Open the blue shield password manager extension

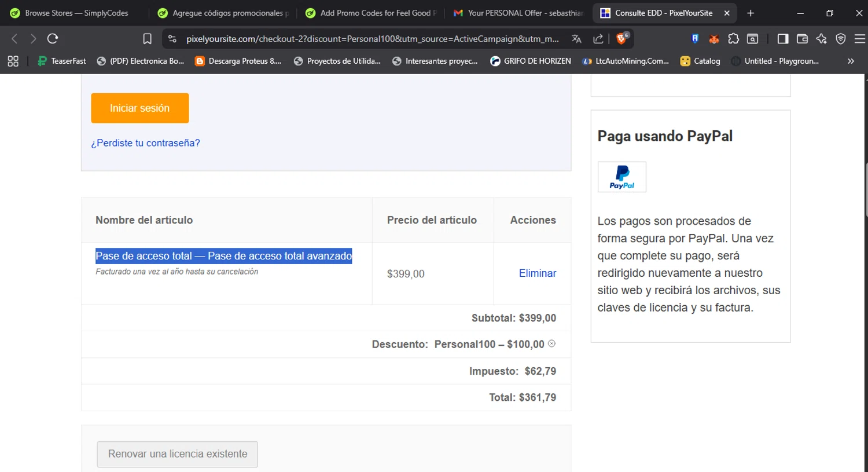695,39
